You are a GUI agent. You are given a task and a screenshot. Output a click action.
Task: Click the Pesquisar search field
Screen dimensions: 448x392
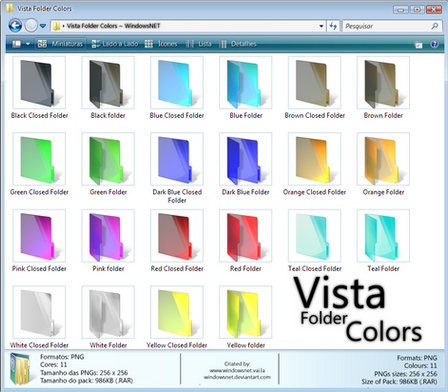391,26
